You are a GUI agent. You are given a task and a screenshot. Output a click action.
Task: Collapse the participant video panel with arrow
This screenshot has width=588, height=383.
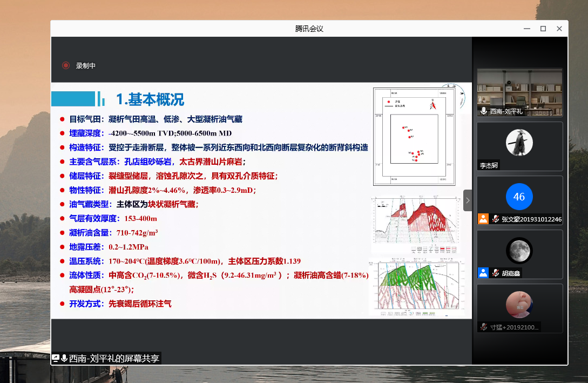click(x=468, y=200)
